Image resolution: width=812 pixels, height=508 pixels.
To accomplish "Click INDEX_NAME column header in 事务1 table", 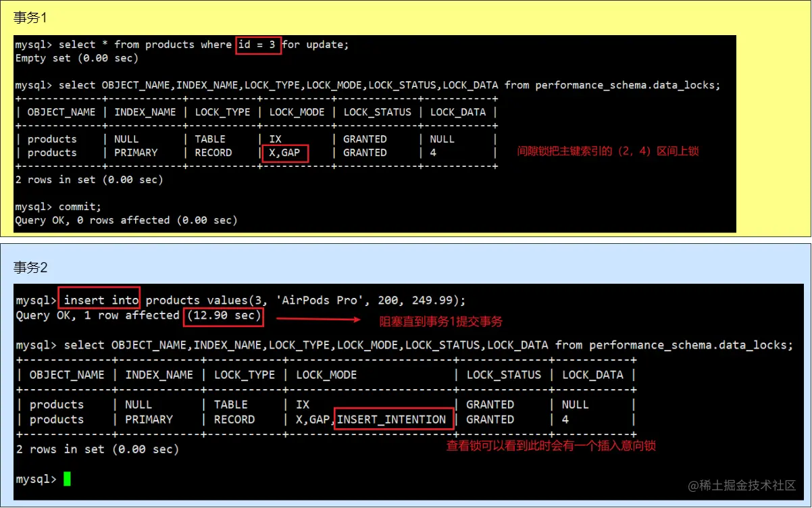I will pos(145,112).
